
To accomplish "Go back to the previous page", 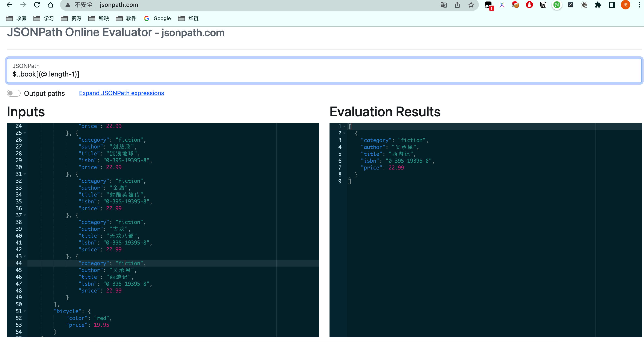I will 9,5.
